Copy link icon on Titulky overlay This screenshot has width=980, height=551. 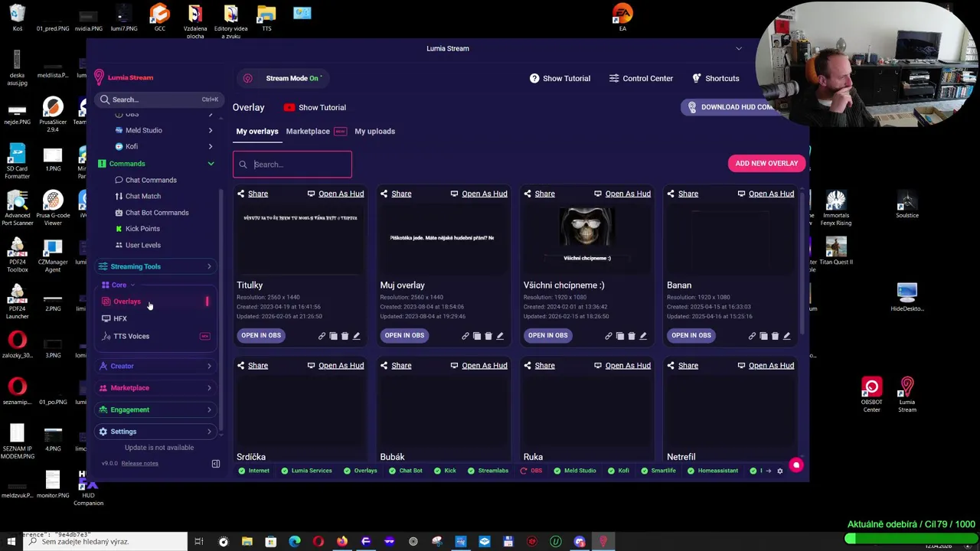(x=322, y=335)
